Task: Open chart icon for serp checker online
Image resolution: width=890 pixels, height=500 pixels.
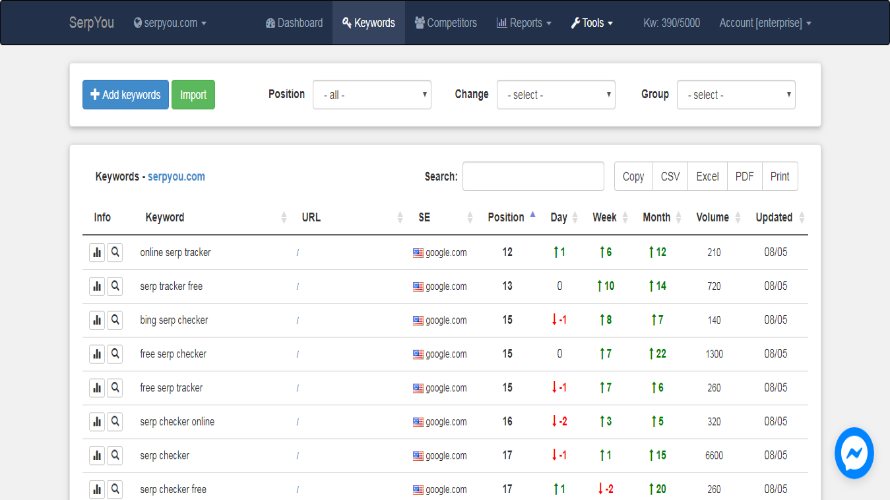Action: coord(97,422)
